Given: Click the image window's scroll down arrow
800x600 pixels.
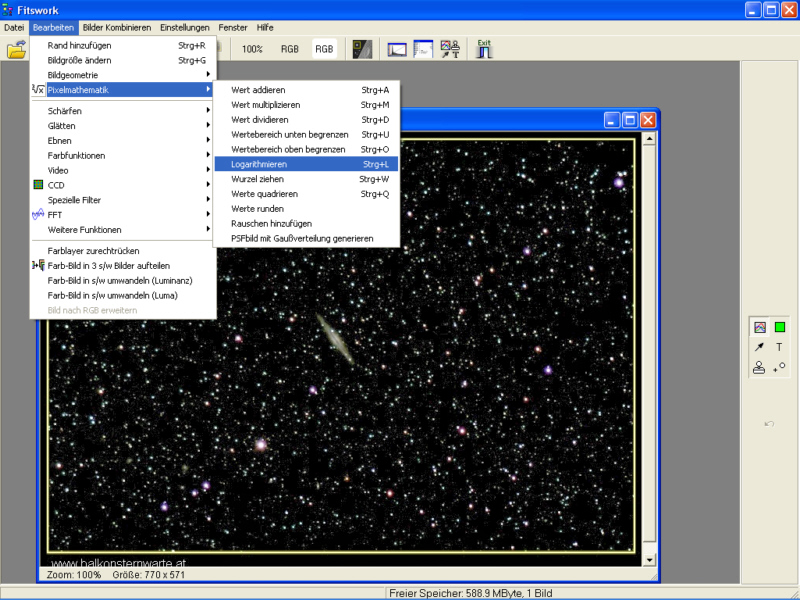Looking at the screenshot, I should pos(650,561).
